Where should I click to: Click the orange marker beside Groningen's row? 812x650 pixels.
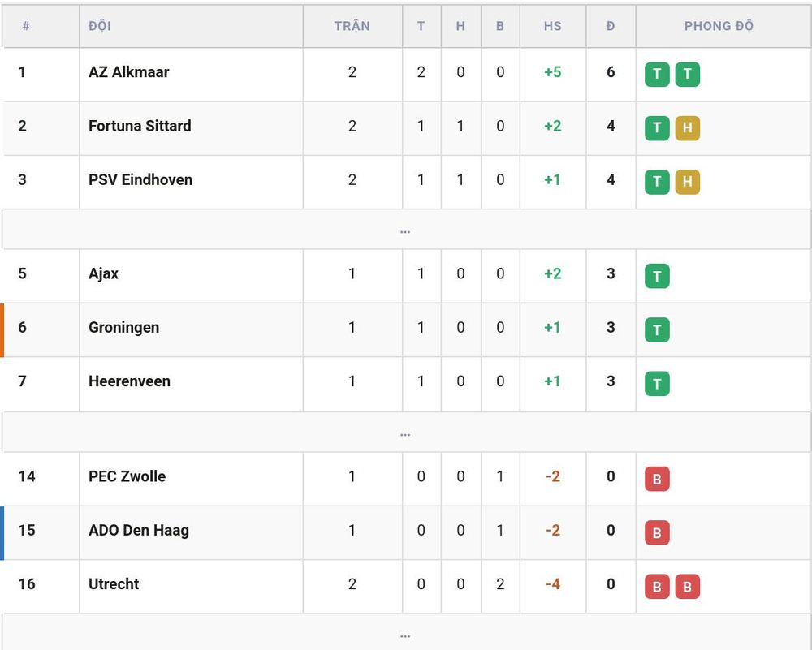coord(2,330)
